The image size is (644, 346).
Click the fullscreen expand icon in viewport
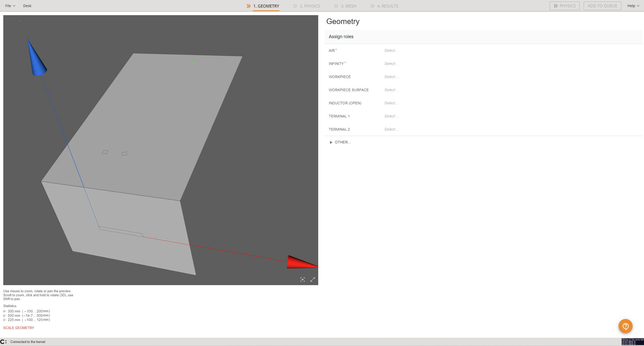point(312,280)
